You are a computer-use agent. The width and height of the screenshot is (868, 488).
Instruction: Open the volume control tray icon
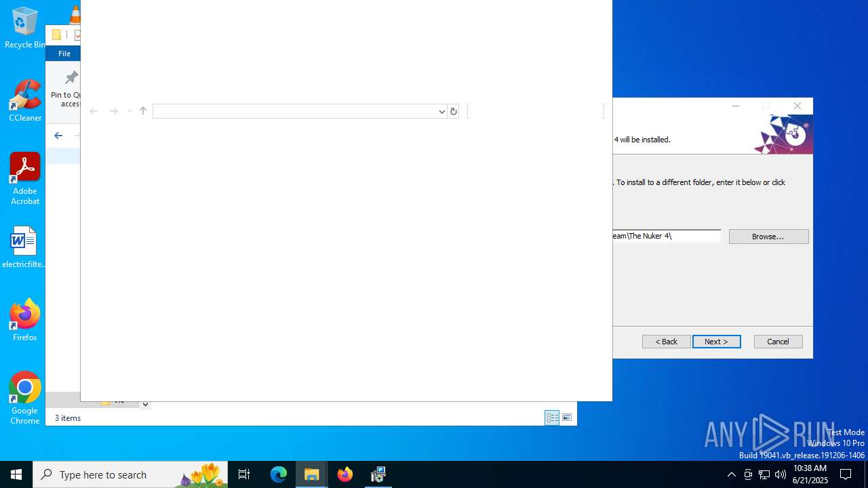pos(781,474)
